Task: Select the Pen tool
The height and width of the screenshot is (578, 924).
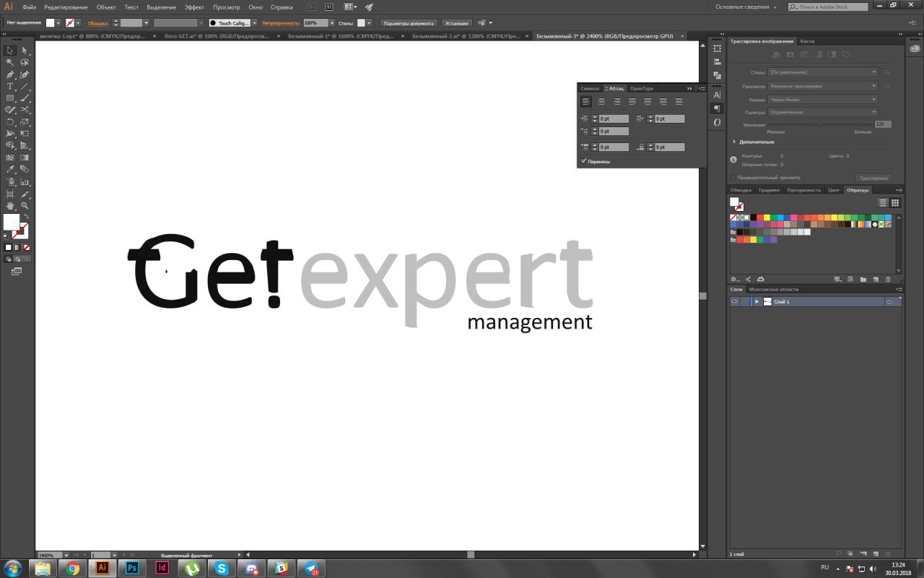Action: (x=10, y=74)
